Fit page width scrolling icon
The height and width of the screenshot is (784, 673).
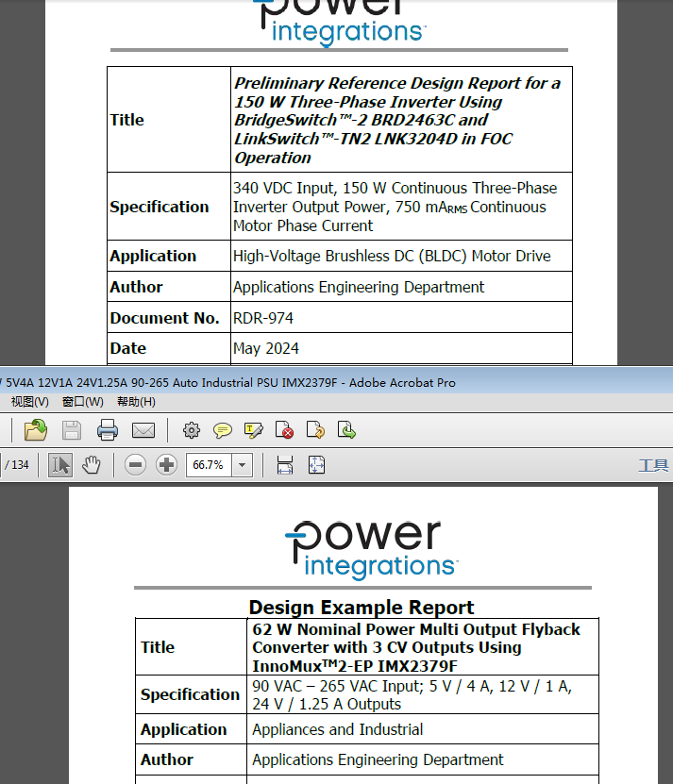point(285,465)
